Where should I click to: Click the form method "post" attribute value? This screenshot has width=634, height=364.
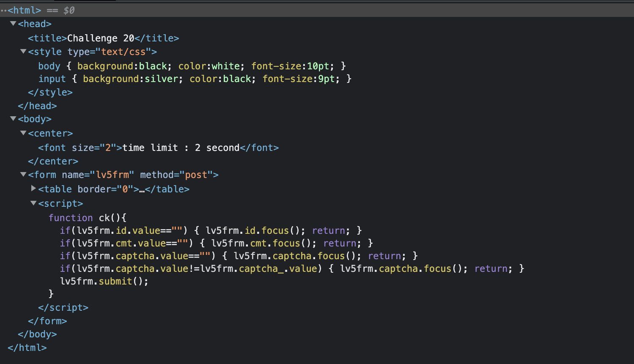click(196, 175)
